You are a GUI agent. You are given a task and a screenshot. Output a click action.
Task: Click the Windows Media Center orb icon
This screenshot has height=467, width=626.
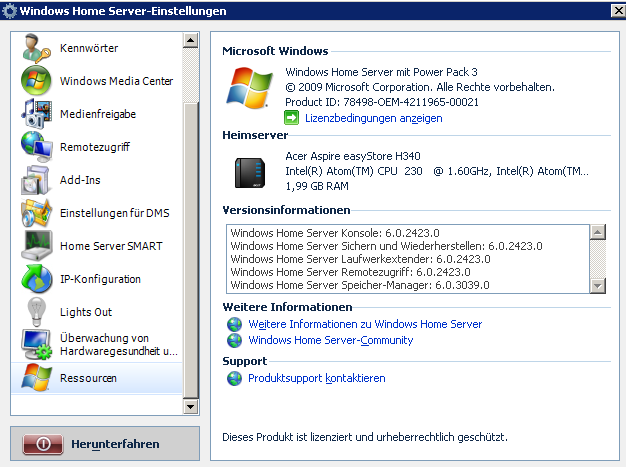(x=36, y=81)
